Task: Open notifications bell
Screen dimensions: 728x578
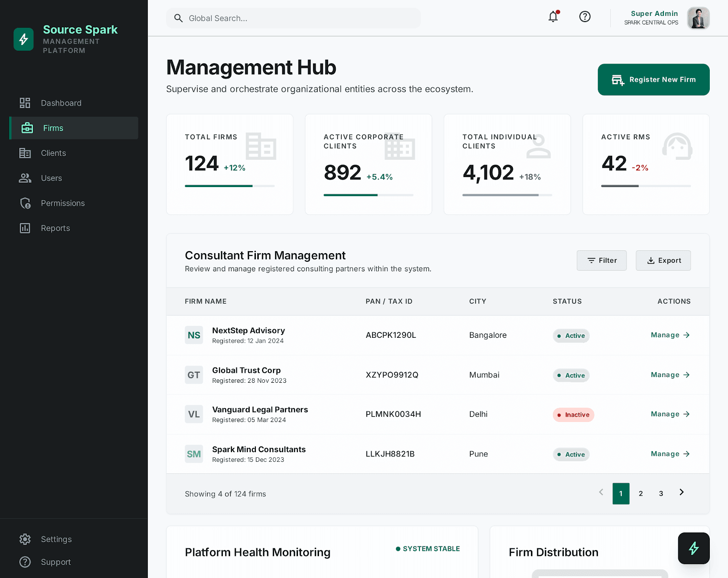Action: click(x=553, y=17)
